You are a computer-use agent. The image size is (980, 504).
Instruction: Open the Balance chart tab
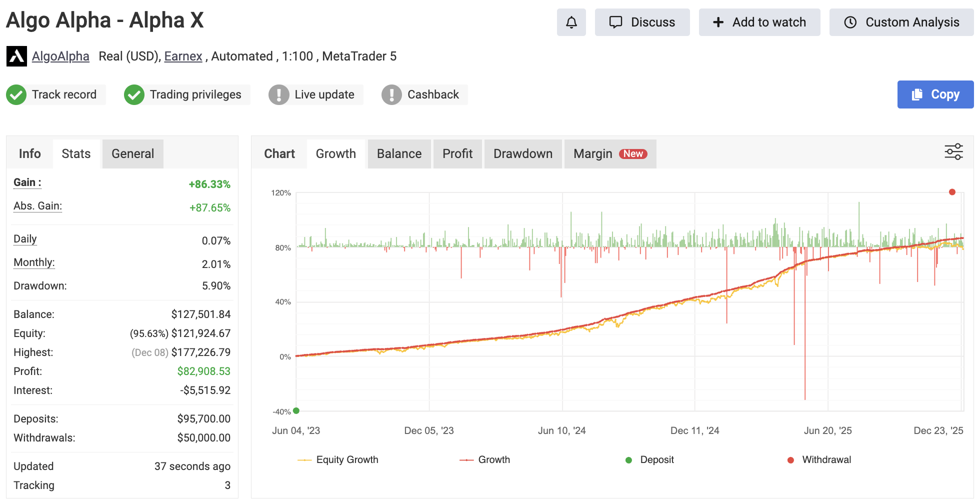pos(399,153)
